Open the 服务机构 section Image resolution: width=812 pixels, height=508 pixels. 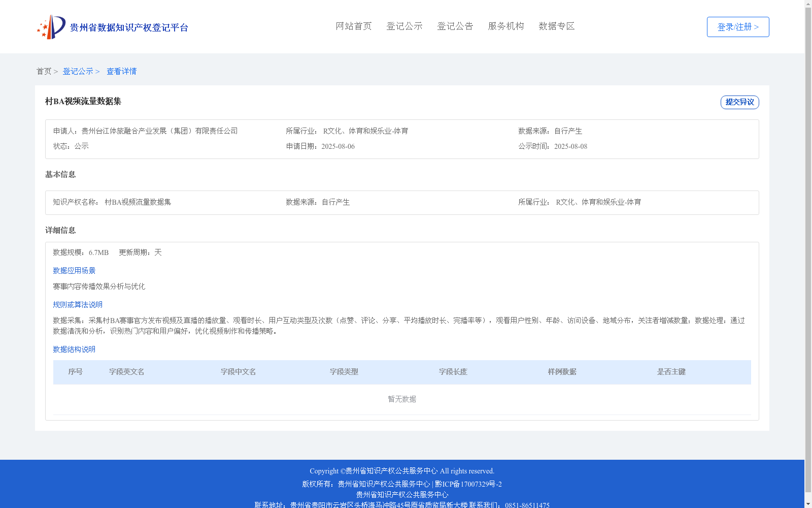point(505,26)
